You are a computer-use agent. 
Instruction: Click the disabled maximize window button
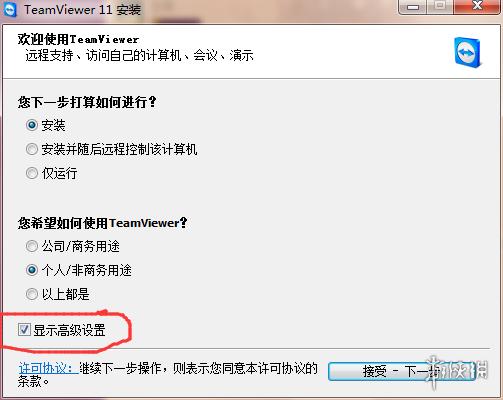(x=440, y=6)
